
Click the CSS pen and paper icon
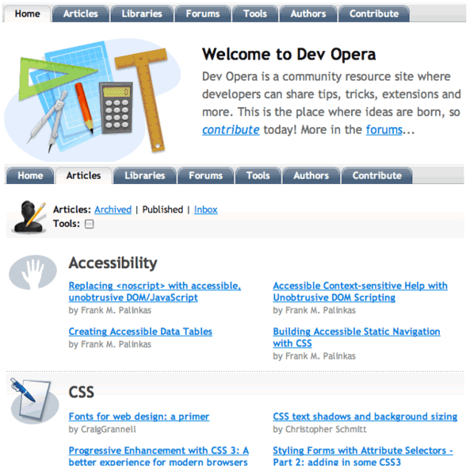pyautogui.click(x=34, y=401)
